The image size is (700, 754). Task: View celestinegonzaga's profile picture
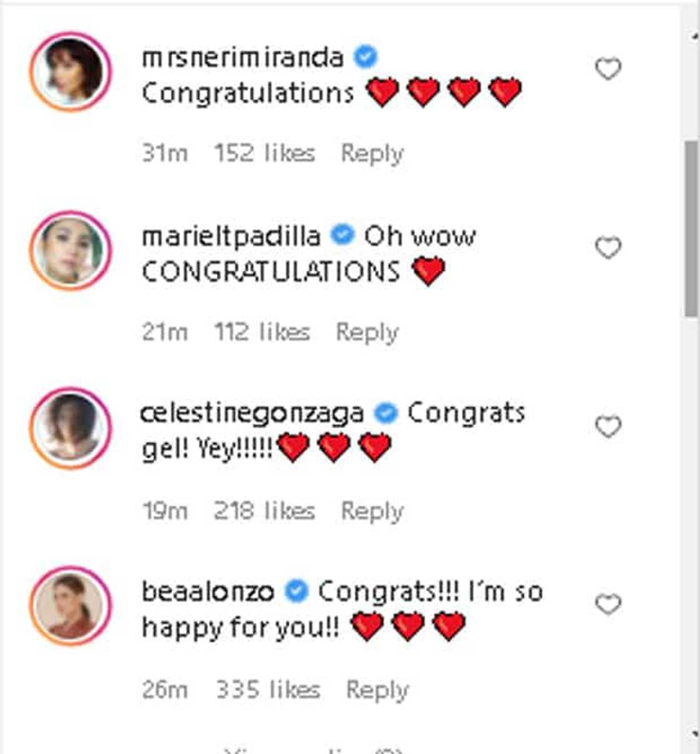pyautogui.click(x=71, y=429)
